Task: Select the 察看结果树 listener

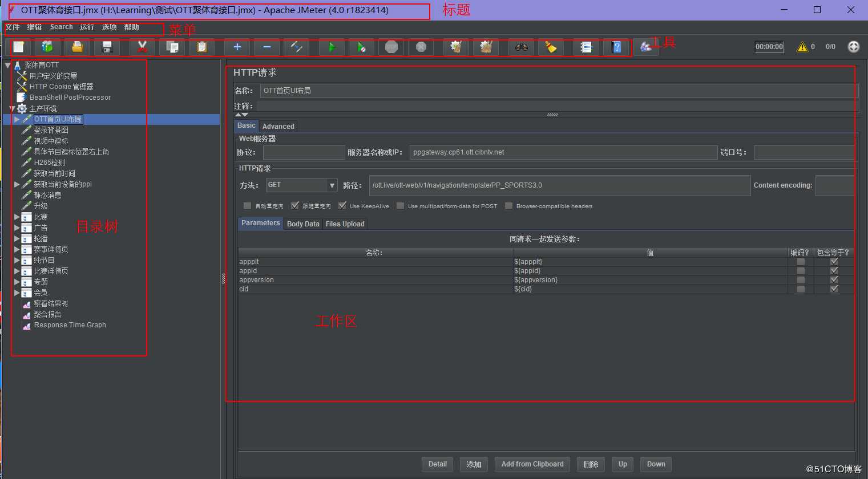Action: [51, 303]
